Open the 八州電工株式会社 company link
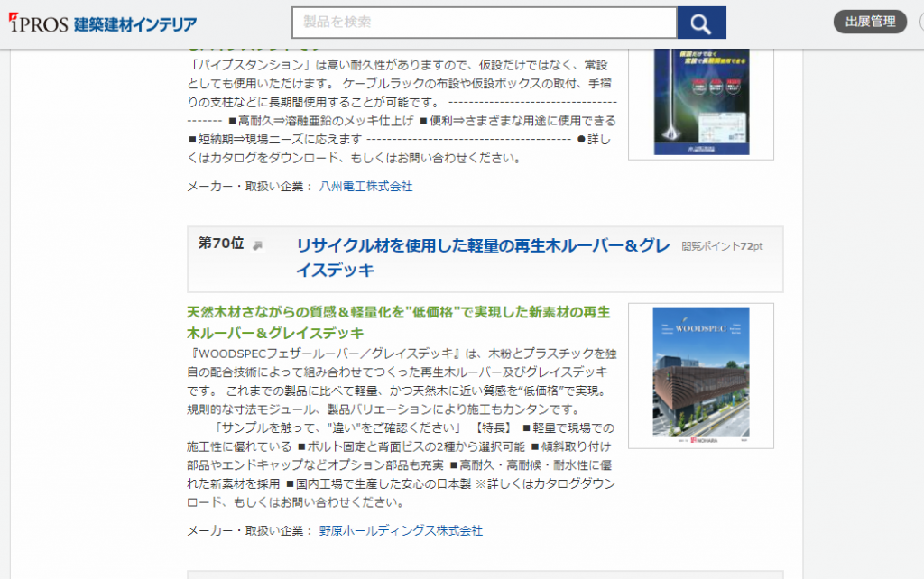Image resolution: width=924 pixels, height=579 pixels. pyautogui.click(x=365, y=186)
